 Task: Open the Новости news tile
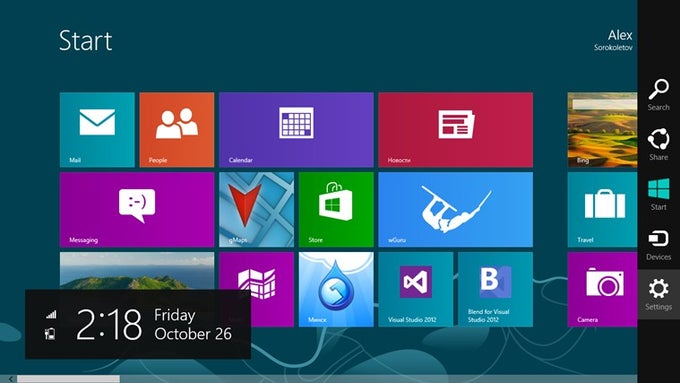pos(456,129)
